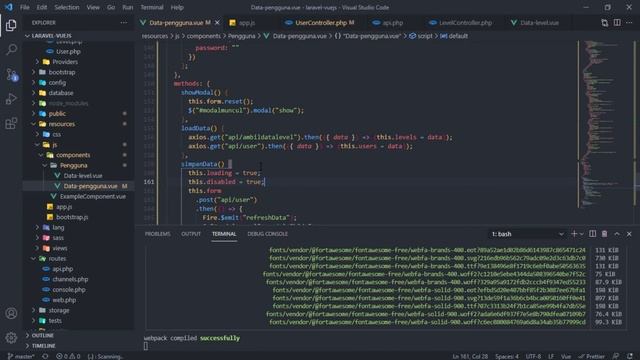Click Open Changes icon in editor toolbar
Screen dimensions: 640x360
604,23
